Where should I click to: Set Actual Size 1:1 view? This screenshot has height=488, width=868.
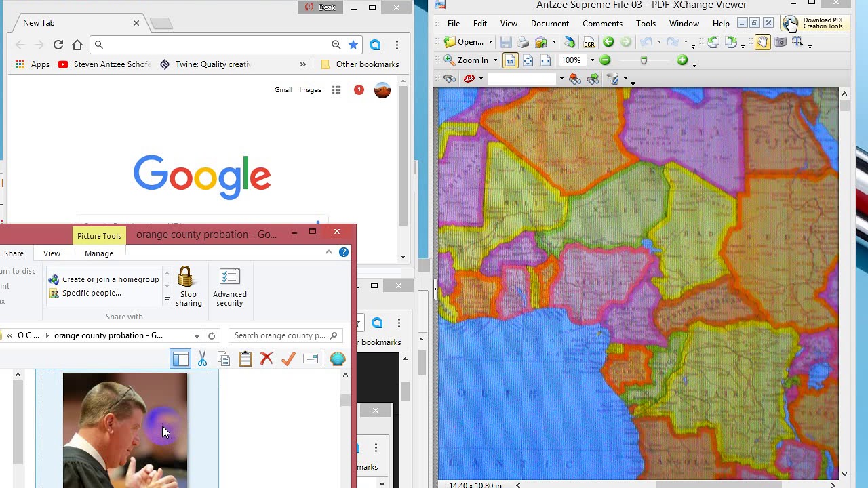tap(510, 60)
